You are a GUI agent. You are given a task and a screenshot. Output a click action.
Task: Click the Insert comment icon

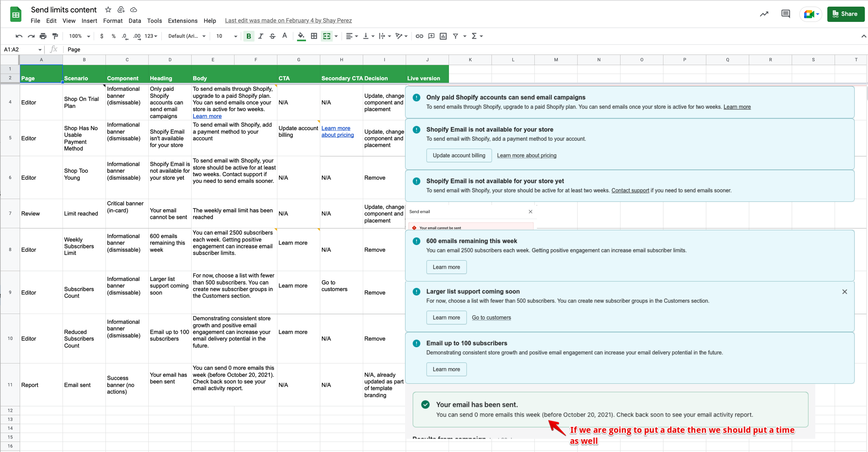coord(431,36)
